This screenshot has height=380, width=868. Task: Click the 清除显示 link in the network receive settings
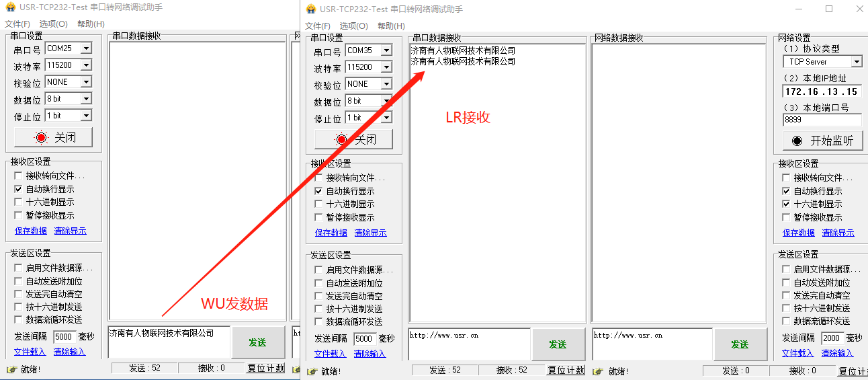pos(838,233)
